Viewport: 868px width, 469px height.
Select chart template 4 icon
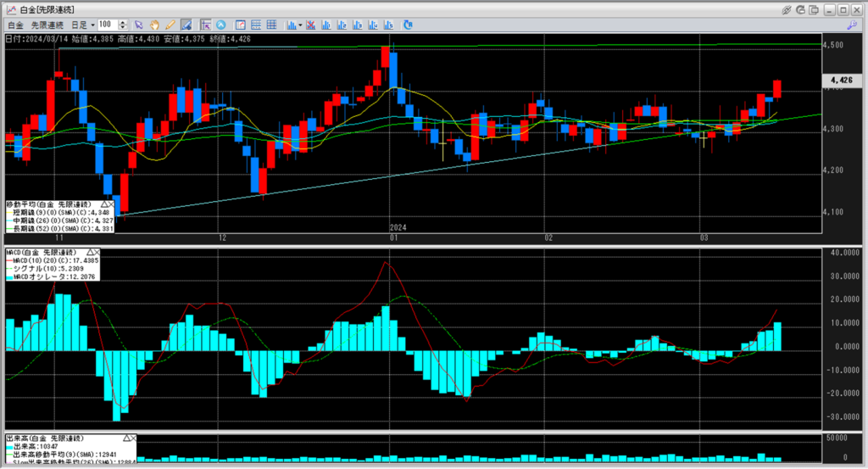373,25
